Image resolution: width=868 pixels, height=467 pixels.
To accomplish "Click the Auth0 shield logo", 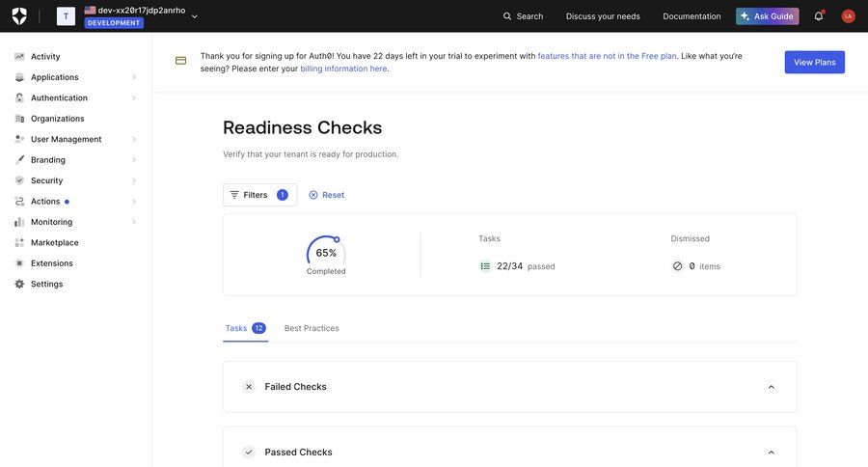I will (x=19, y=16).
